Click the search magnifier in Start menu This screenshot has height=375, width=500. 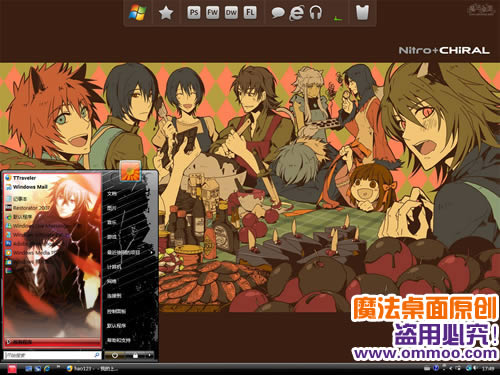coord(97,355)
